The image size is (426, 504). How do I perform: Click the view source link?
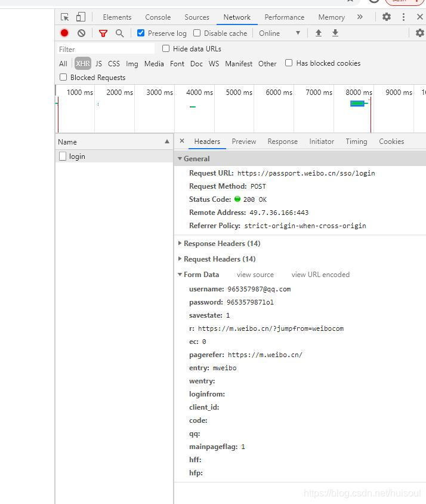[x=255, y=275]
